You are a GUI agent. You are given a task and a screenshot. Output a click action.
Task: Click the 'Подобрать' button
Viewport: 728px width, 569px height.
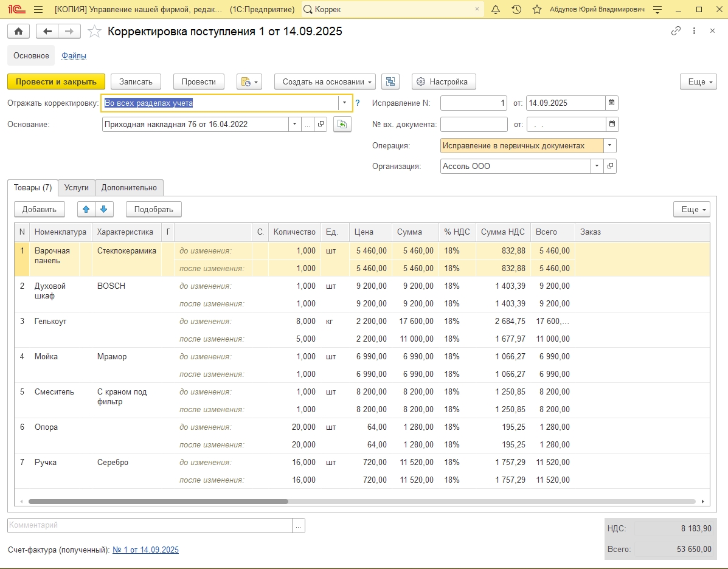[x=154, y=209]
